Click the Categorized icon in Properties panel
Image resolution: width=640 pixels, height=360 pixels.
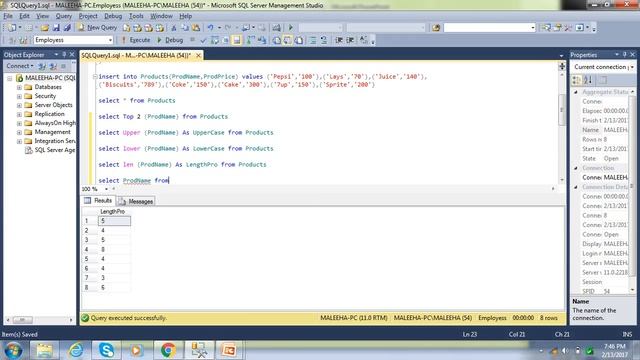click(x=577, y=80)
